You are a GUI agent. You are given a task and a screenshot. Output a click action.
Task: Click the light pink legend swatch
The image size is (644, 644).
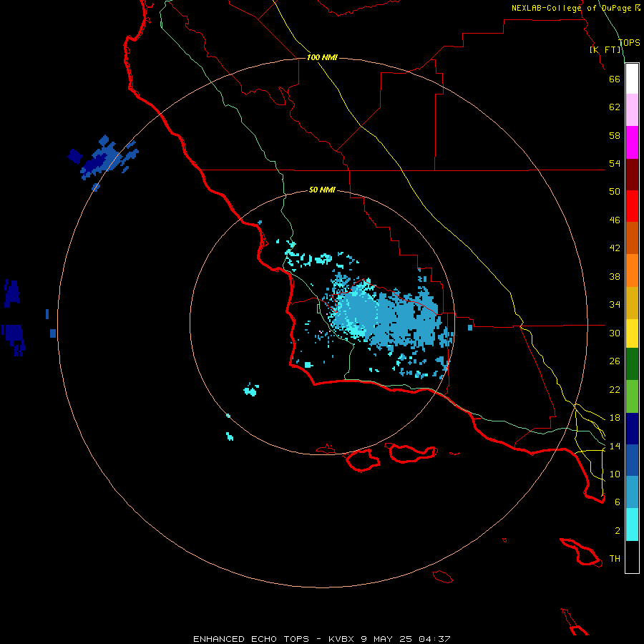(x=632, y=109)
